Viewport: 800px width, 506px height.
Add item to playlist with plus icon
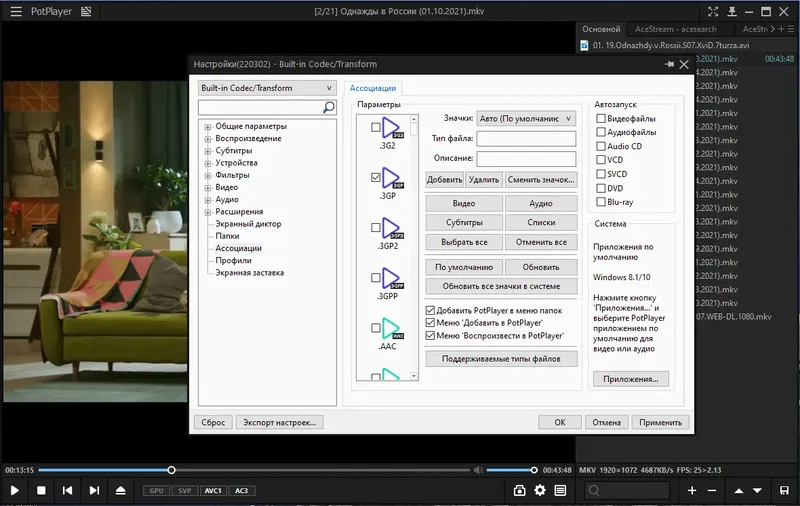click(x=692, y=490)
